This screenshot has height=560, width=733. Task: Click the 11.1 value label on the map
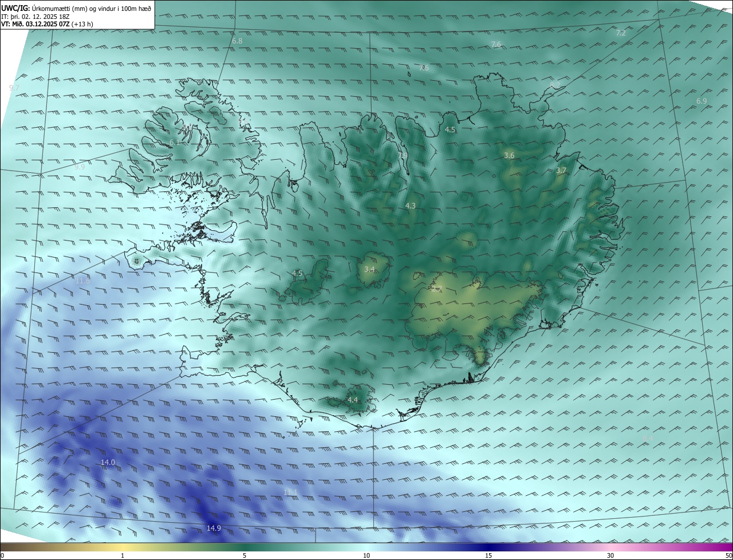pos(291,492)
